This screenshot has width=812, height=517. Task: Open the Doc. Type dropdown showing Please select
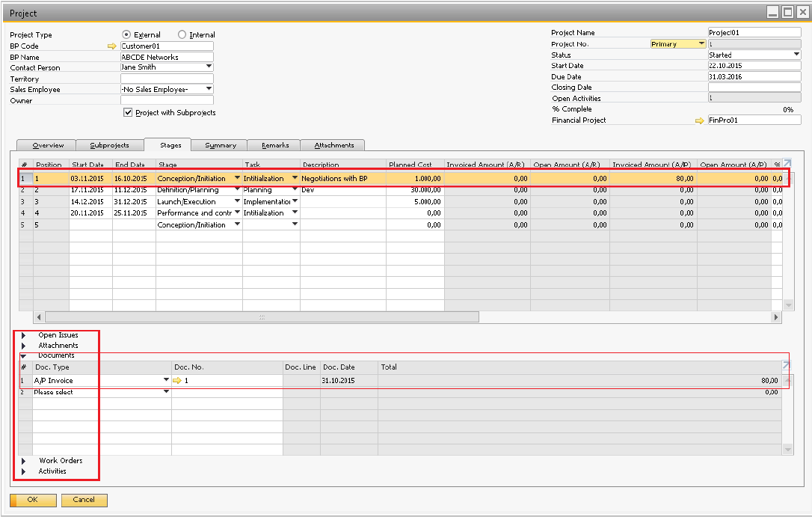pyautogui.click(x=166, y=391)
